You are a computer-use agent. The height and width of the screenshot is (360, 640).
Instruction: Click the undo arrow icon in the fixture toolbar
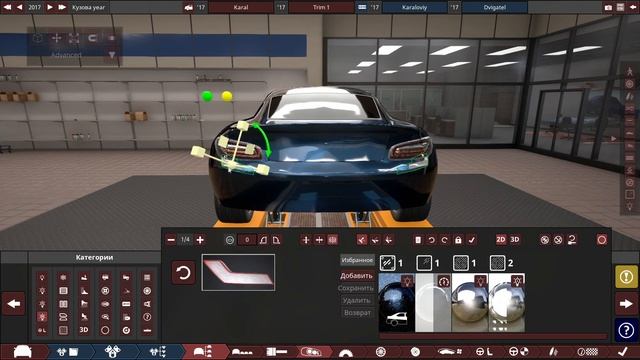coord(431,240)
